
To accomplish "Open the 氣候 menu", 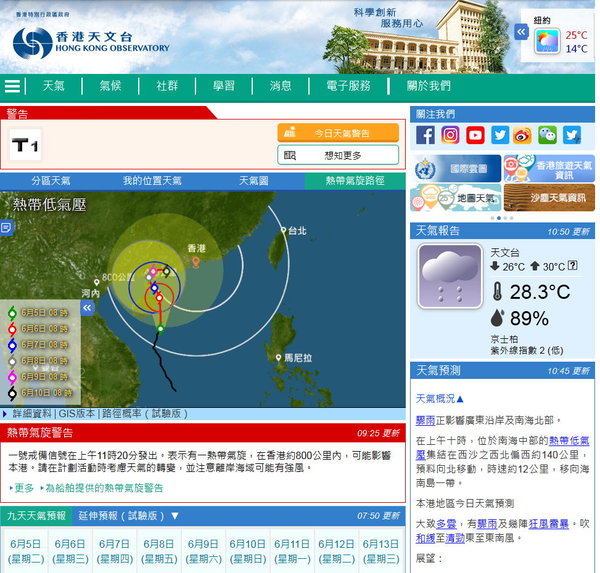I will pos(110,86).
